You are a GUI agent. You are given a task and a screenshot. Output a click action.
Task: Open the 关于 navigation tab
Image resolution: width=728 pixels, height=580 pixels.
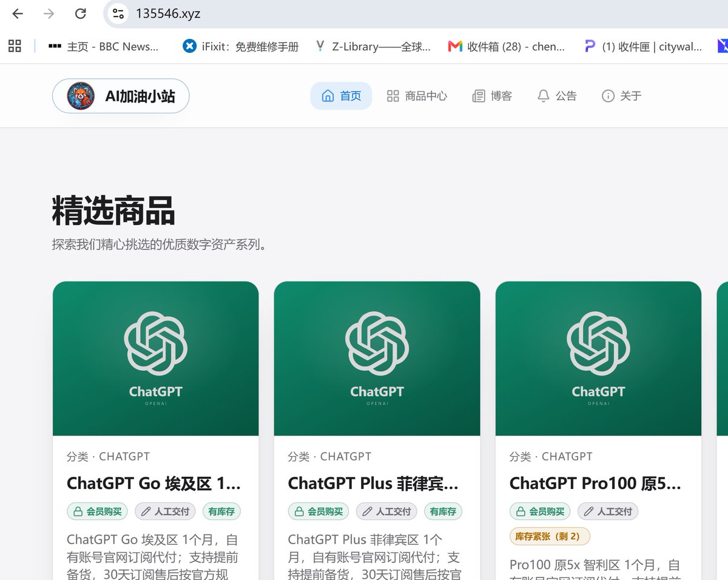pyautogui.click(x=621, y=96)
